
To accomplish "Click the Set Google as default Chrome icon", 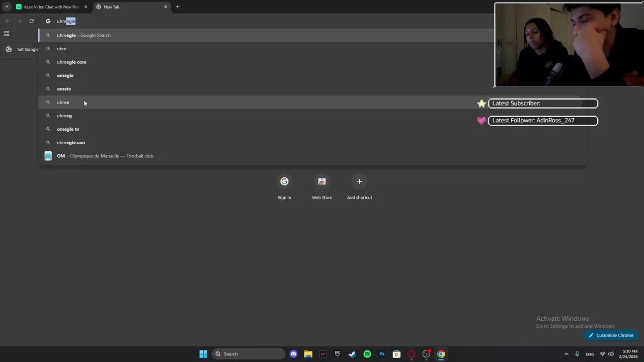I will (9, 49).
